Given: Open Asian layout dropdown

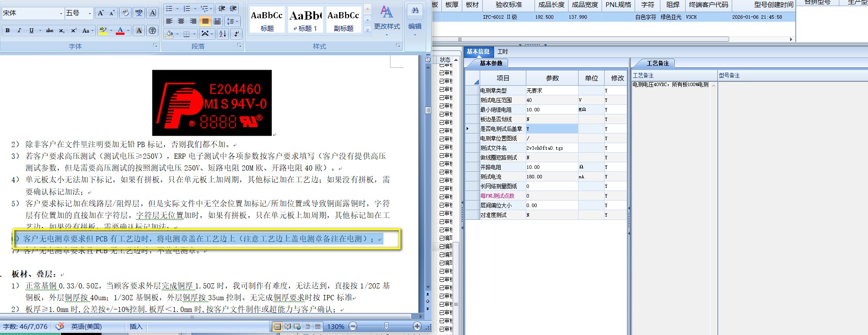Looking at the screenshot, I should (207, 33).
